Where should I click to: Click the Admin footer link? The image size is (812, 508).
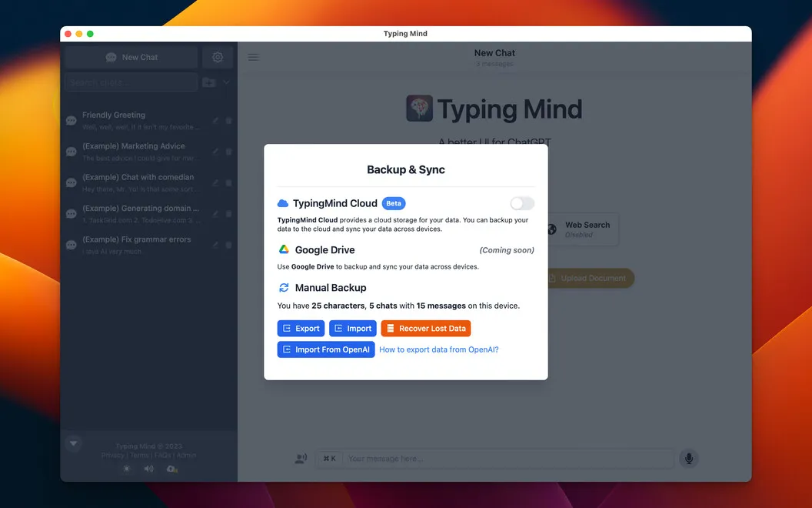click(186, 455)
